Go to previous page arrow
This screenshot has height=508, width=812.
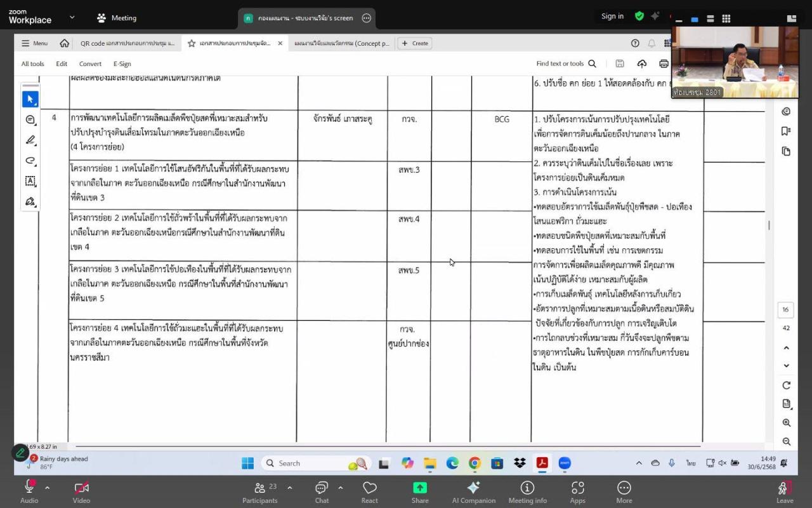click(786, 348)
